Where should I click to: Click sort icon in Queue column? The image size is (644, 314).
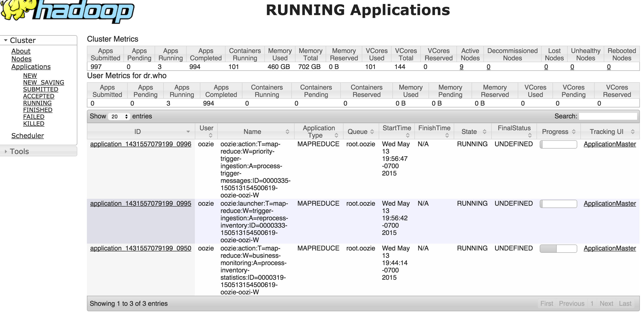[x=372, y=132]
